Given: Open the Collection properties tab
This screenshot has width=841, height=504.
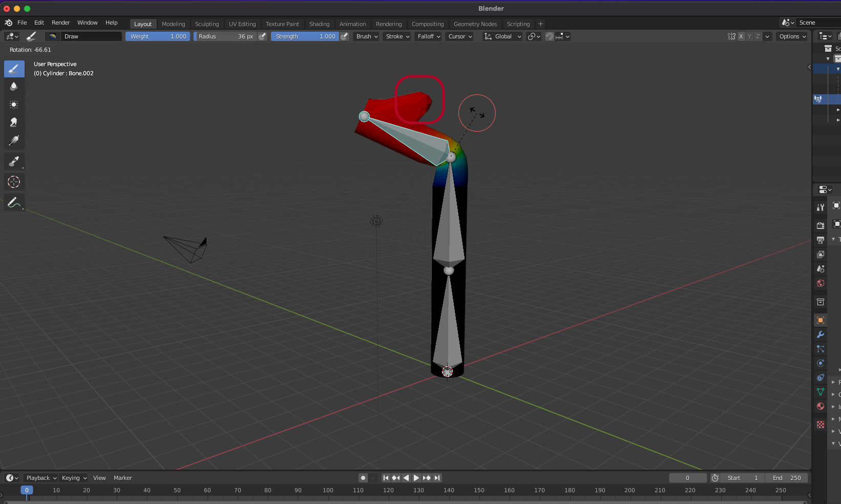Looking at the screenshot, I should (x=820, y=302).
